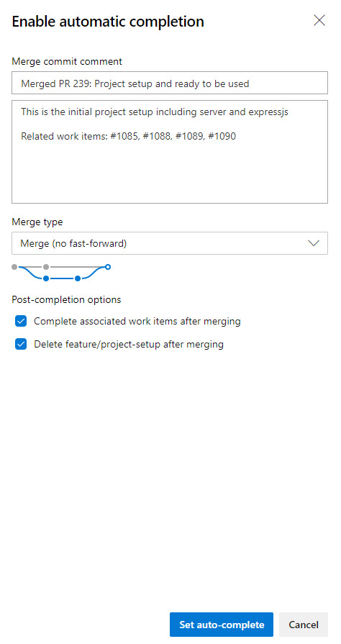This screenshot has width=341, height=644.
Task: Uncheck Delete feature/project-setup after merging checkbox
Action: [x=21, y=344]
